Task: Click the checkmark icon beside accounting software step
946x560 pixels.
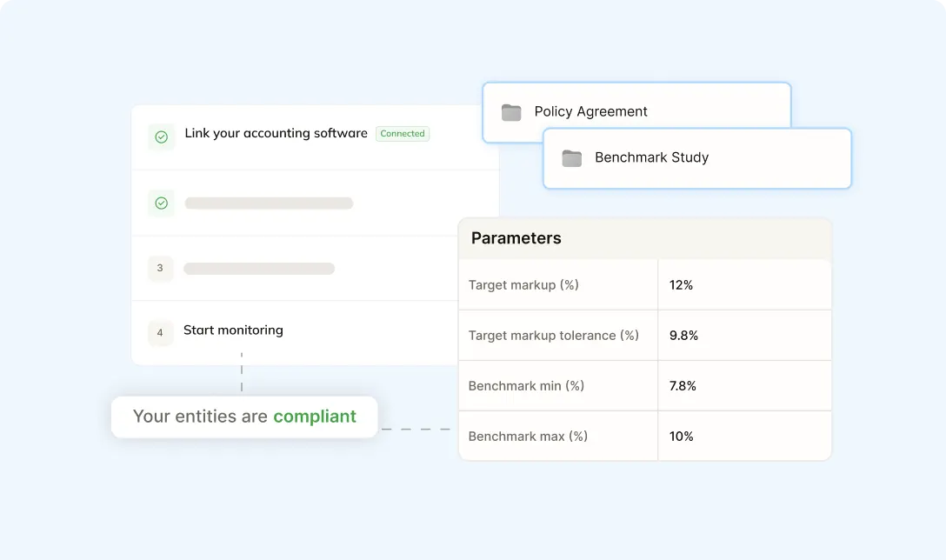Action: pos(160,136)
